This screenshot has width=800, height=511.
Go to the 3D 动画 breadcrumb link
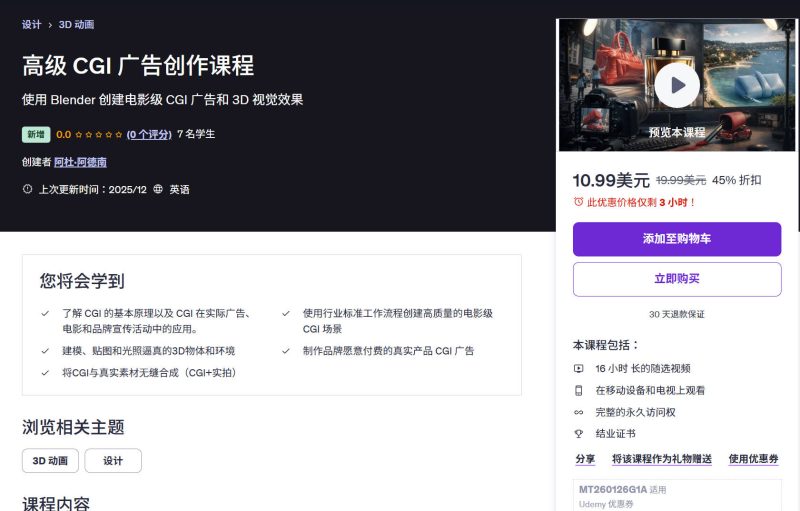[76, 25]
